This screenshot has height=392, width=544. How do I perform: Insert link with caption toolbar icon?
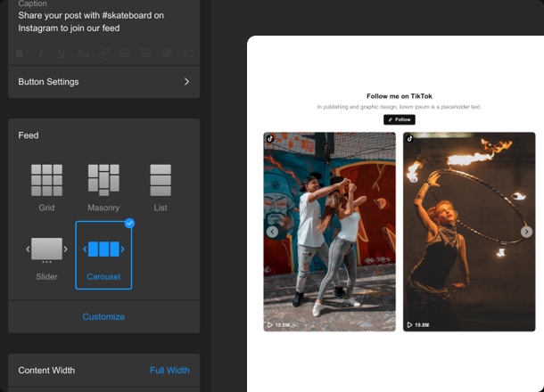(x=104, y=54)
